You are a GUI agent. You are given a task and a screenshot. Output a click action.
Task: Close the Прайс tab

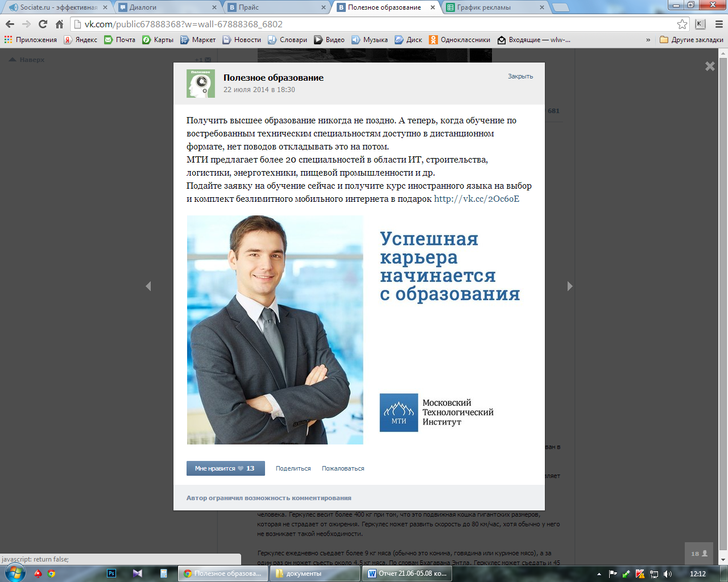pos(324,7)
